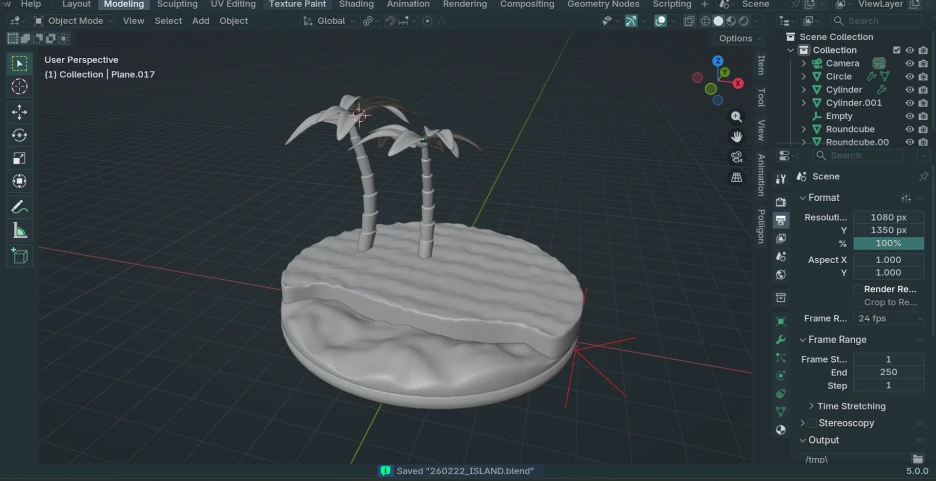The width and height of the screenshot is (936, 481).
Task: Toggle camera view icon in viewport
Action: pos(737,157)
